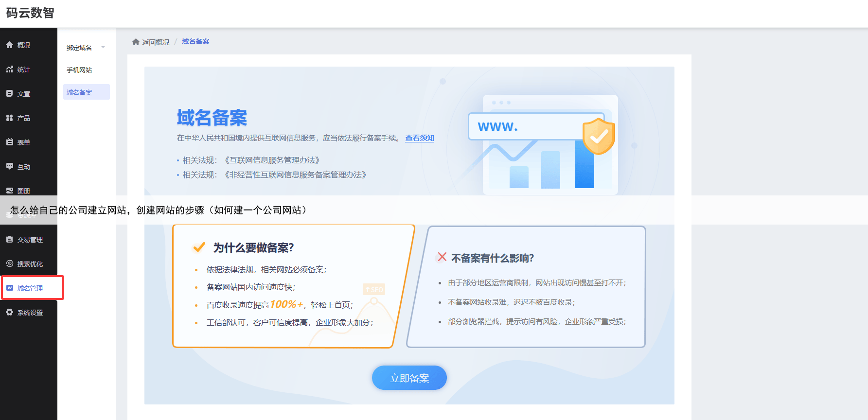Click the 码云数智 logo in header
868x420 pixels.
point(30,13)
